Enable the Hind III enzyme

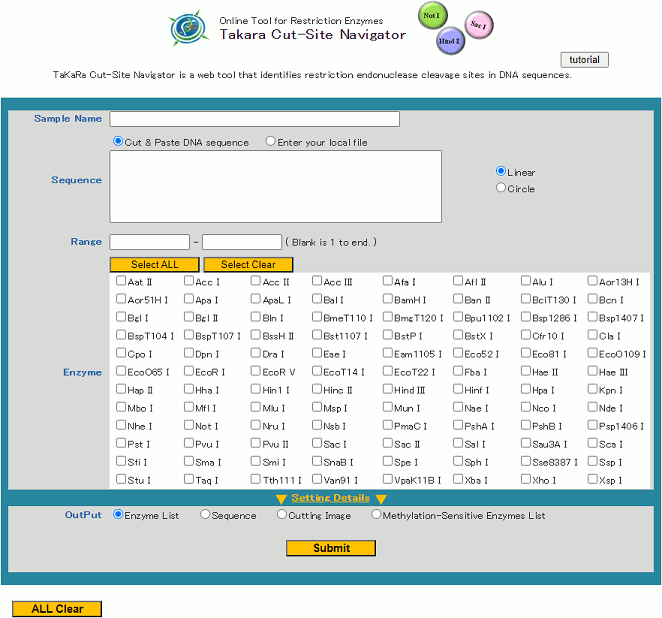click(388, 389)
